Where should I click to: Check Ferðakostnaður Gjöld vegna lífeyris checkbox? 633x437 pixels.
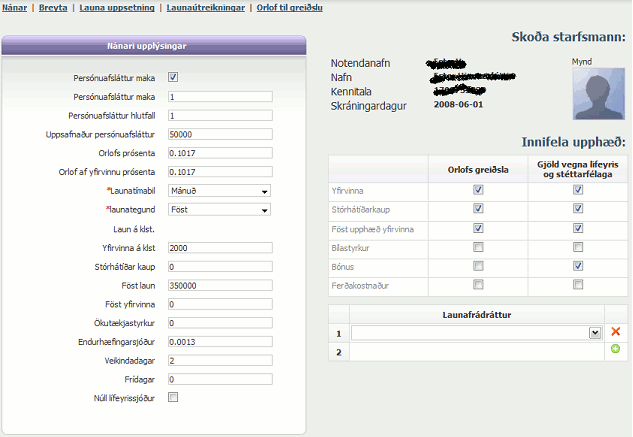click(578, 285)
